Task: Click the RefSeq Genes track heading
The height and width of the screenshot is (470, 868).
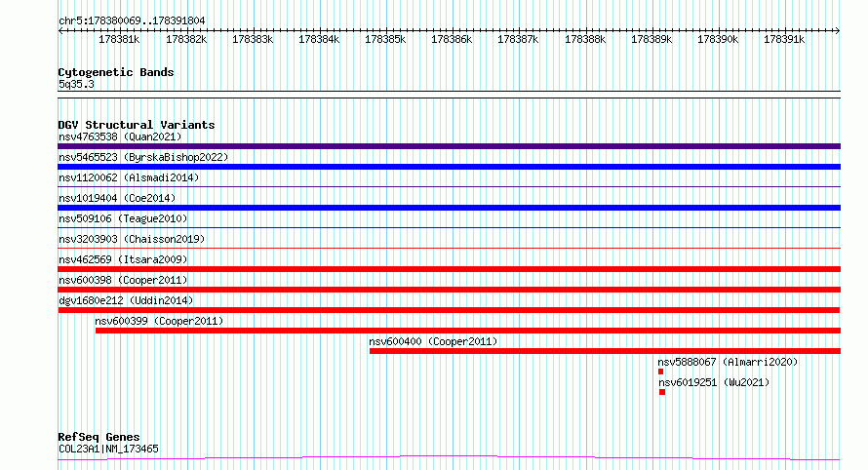Action: point(99,438)
